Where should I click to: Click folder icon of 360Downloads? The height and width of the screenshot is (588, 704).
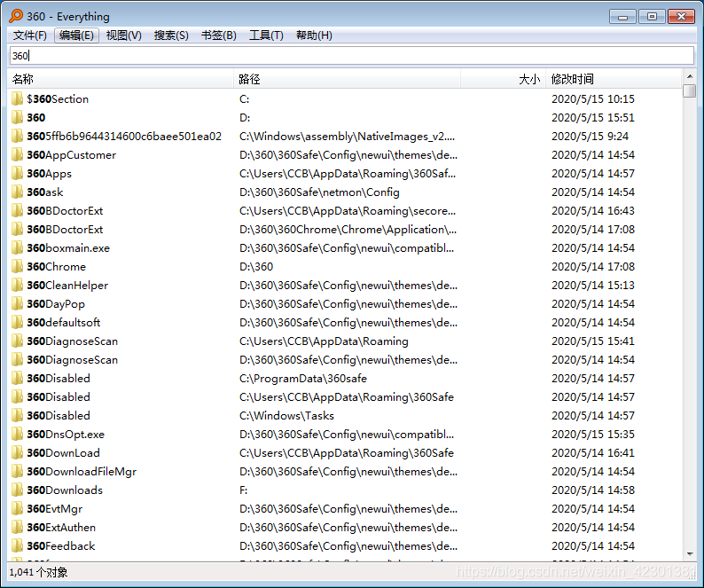coord(17,490)
